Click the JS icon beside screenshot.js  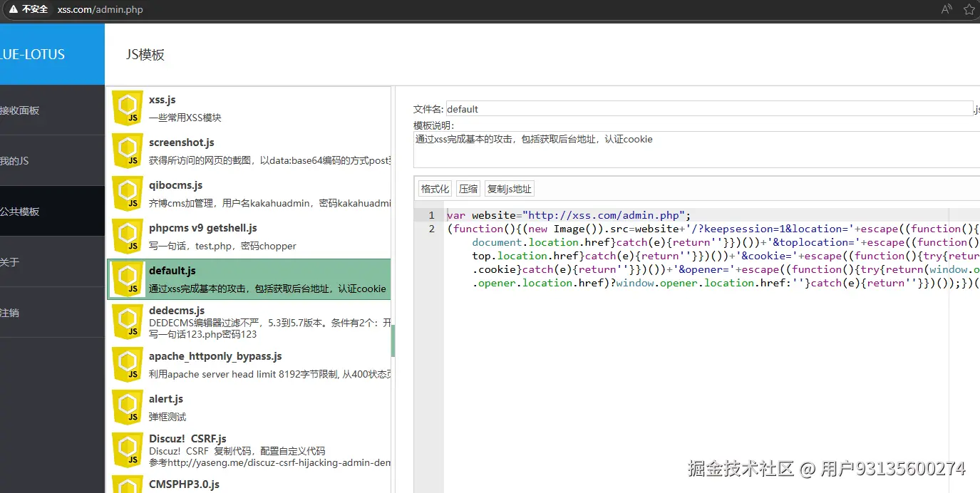128,151
